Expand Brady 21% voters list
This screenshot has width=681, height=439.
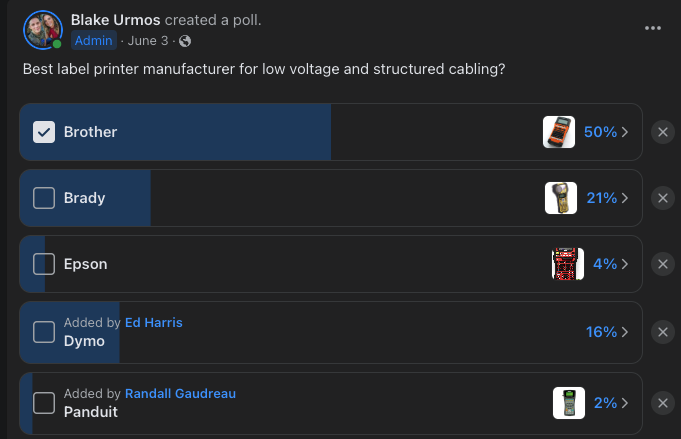[x=606, y=198]
